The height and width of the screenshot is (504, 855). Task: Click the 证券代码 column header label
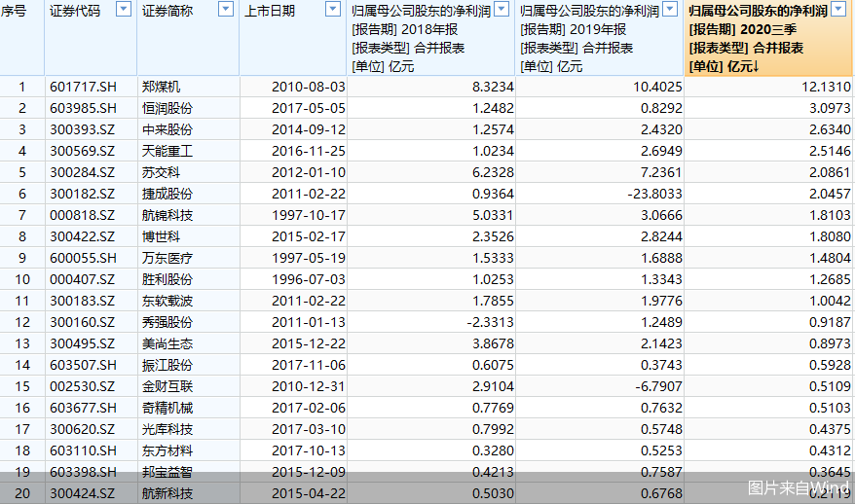coord(75,11)
